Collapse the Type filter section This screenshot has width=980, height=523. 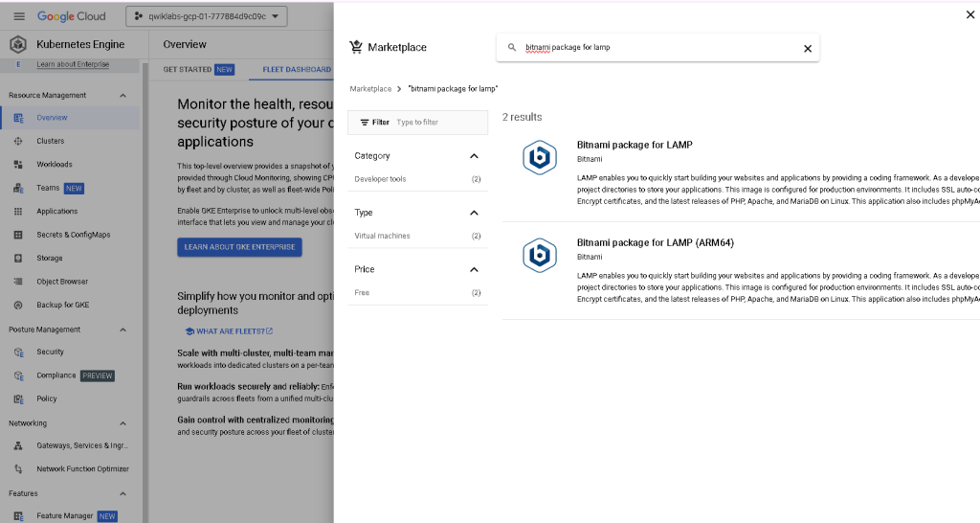[474, 213]
